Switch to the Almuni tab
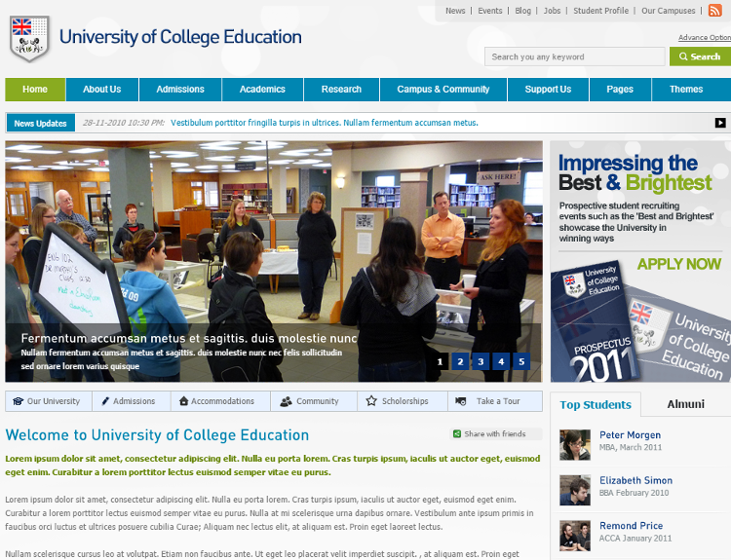 coord(685,404)
